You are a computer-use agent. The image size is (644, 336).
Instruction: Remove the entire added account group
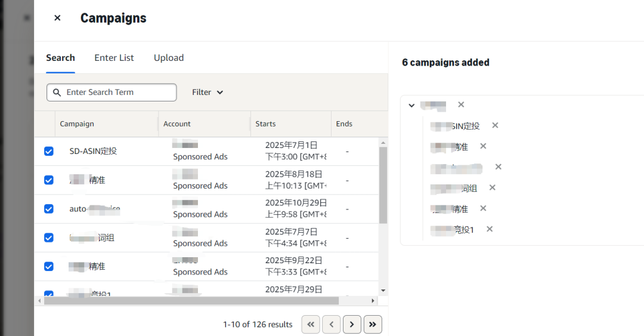(x=461, y=104)
